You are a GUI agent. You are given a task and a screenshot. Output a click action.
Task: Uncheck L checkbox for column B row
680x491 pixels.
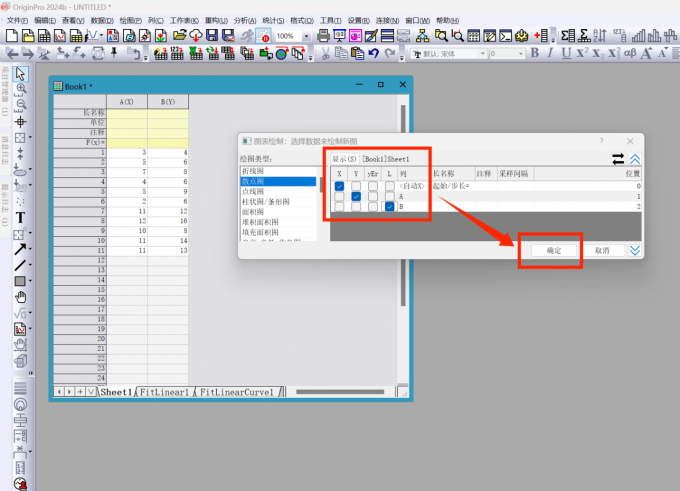pos(389,207)
